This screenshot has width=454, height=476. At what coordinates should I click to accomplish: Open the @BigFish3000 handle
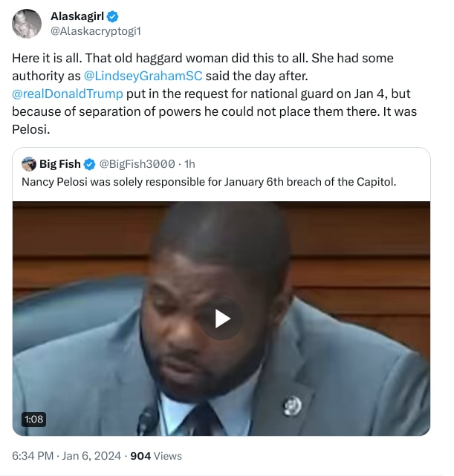[137, 164]
